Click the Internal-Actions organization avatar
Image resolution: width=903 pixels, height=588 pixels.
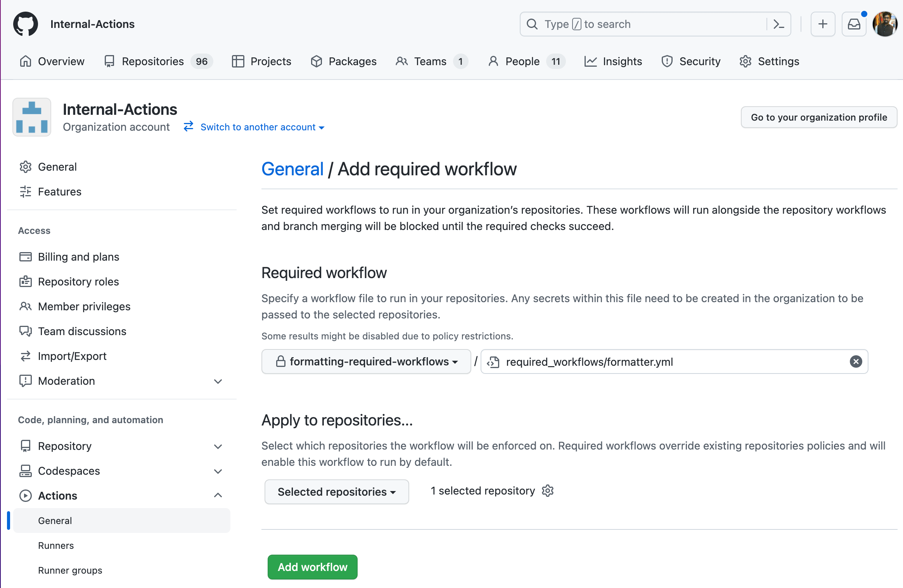coord(32,117)
